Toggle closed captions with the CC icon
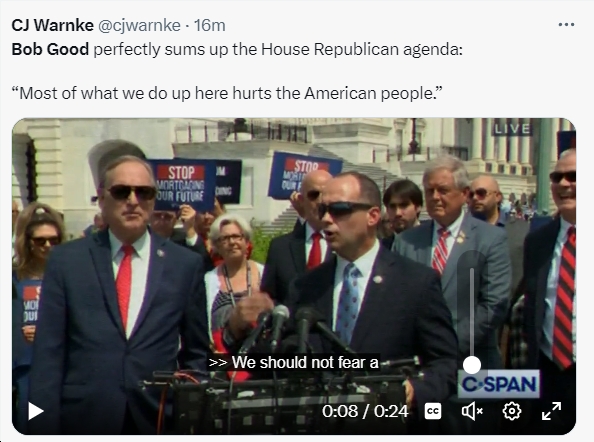Screen dimensions: 594x442 (433, 411)
